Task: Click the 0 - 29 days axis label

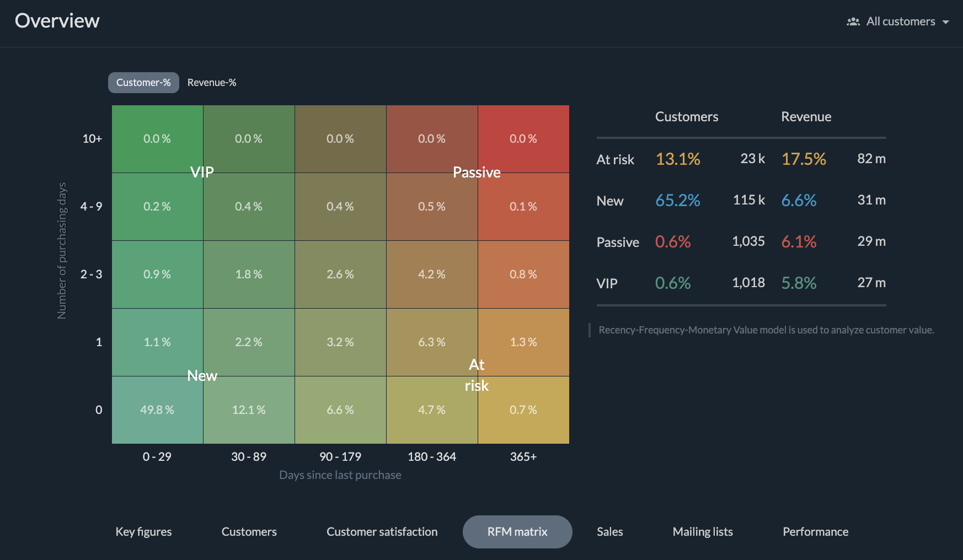Action: click(157, 457)
